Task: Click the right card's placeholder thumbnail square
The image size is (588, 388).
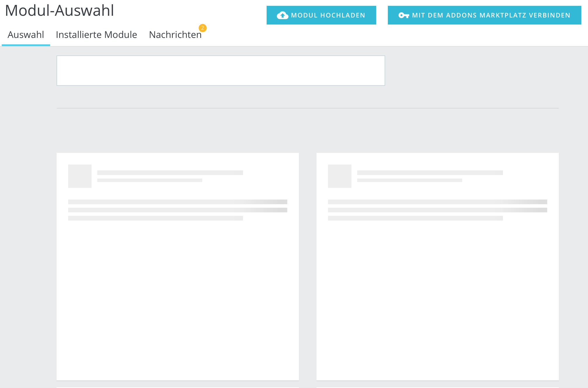Action: 339,176
